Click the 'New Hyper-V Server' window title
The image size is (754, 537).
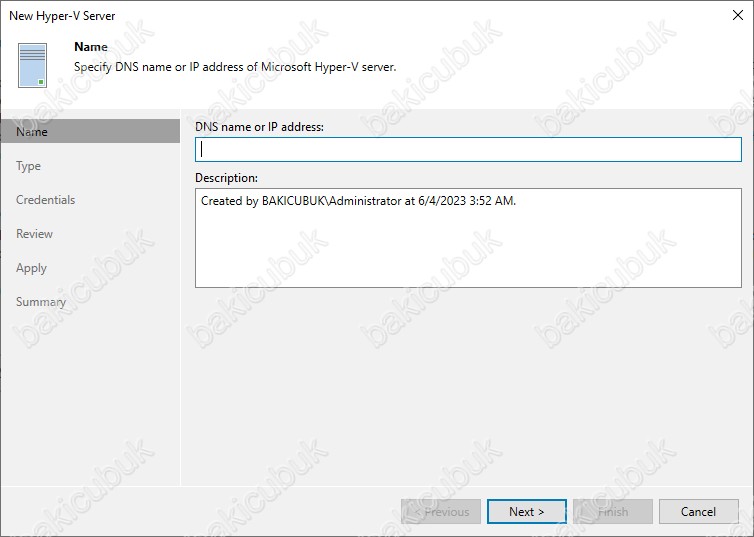[x=63, y=16]
